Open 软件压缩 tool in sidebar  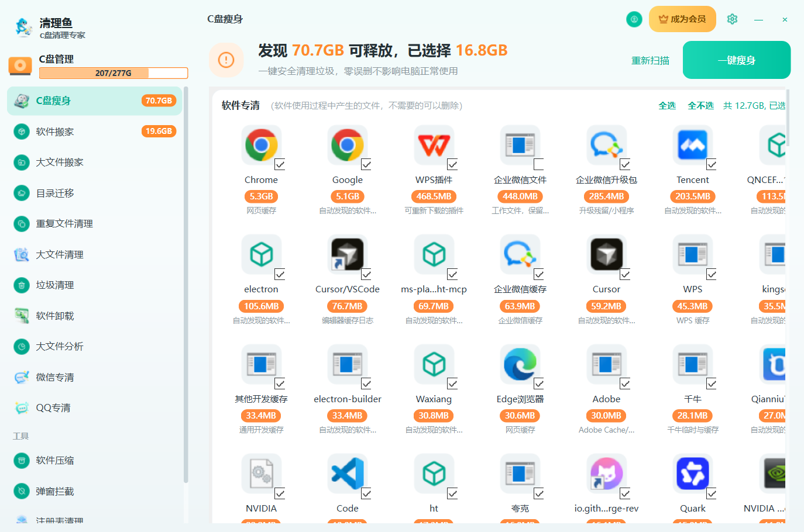coord(95,460)
